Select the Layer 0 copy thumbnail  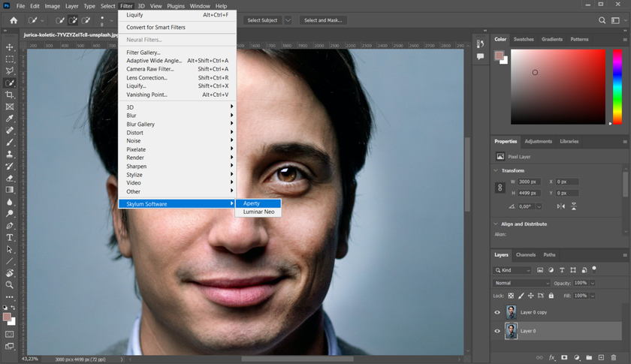click(512, 312)
